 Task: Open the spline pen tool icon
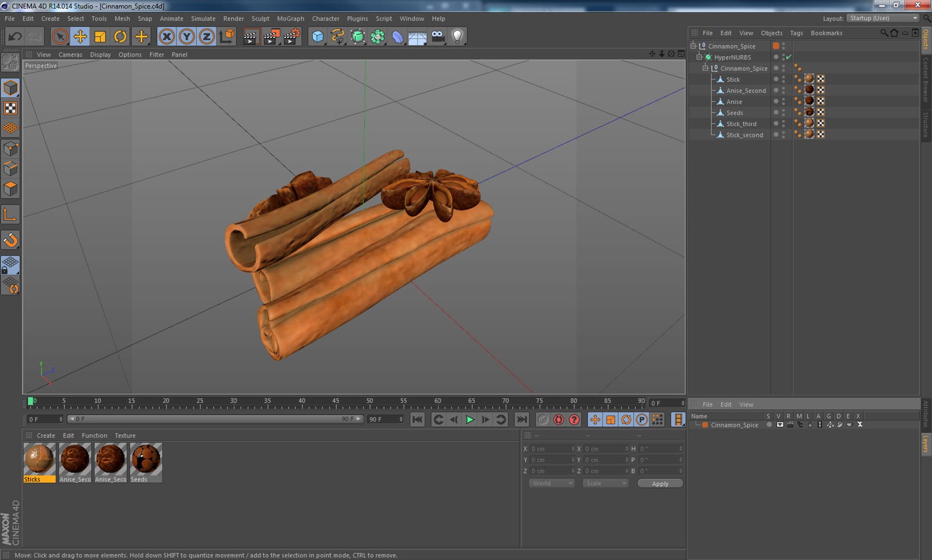(337, 37)
